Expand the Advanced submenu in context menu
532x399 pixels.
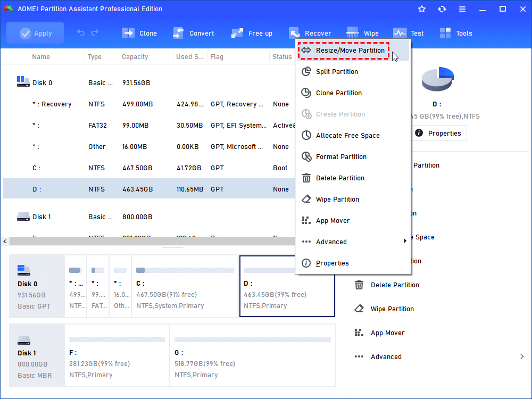pyautogui.click(x=353, y=242)
